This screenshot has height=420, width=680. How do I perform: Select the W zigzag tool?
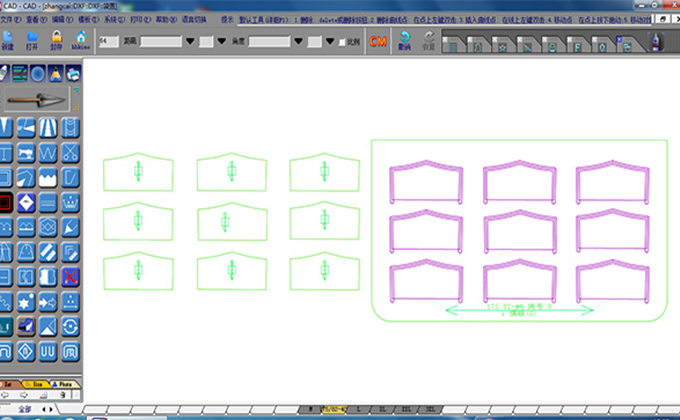pyautogui.click(x=48, y=153)
